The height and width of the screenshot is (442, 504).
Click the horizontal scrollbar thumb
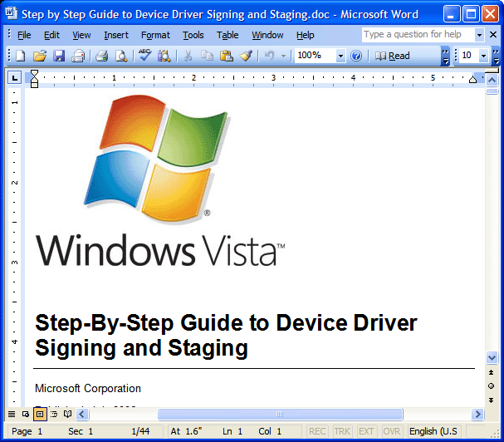pyautogui.click(x=280, y=414)
